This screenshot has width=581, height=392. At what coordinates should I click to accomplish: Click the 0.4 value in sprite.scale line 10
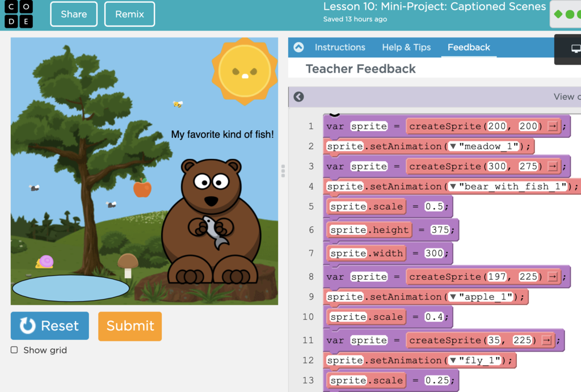tap(434, 317)
